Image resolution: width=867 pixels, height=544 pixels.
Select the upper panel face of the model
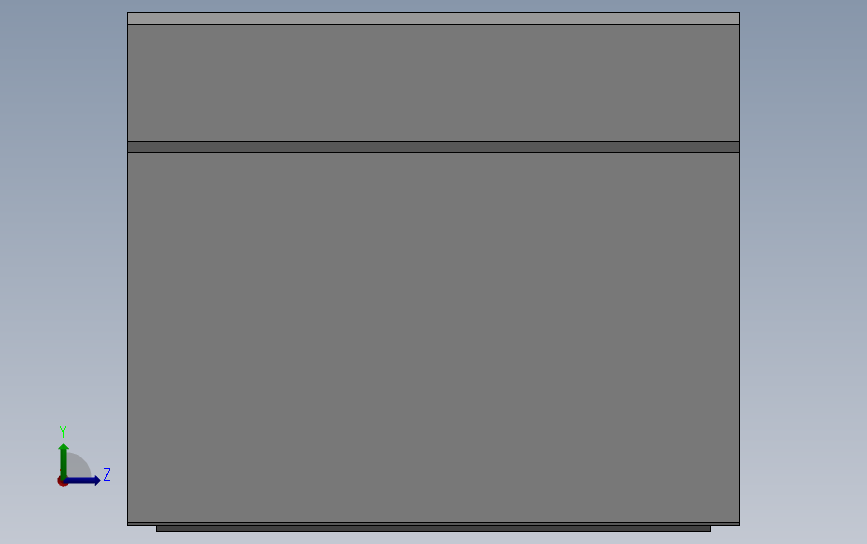(434, 83)
